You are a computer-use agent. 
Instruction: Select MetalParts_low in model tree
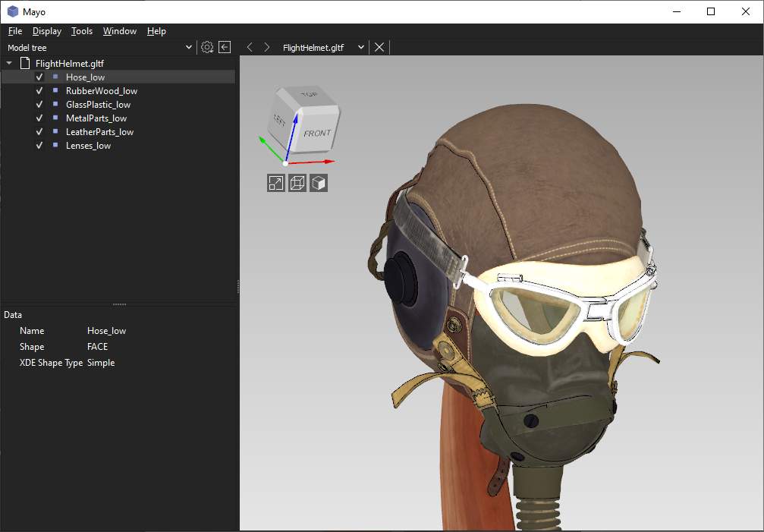coord(96,118)
